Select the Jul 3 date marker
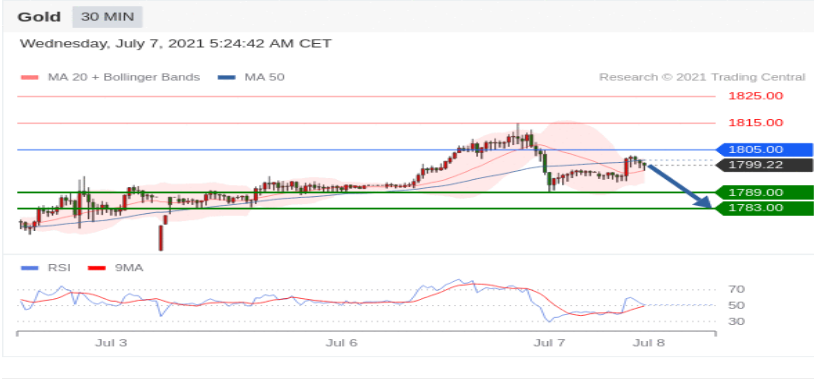The width and height of the screenshot is (814, 384). 110,343
